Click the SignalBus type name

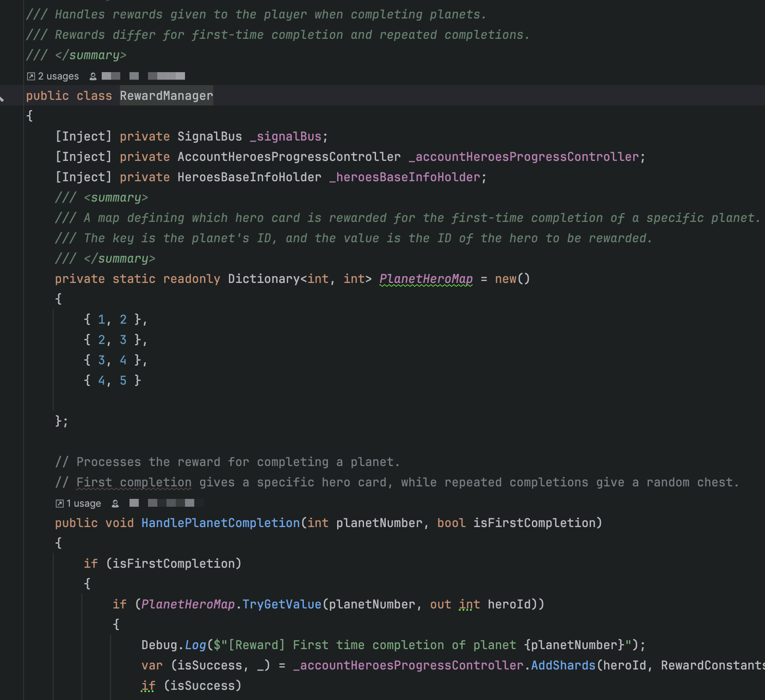pyautogui.click(x=210, y=136)
